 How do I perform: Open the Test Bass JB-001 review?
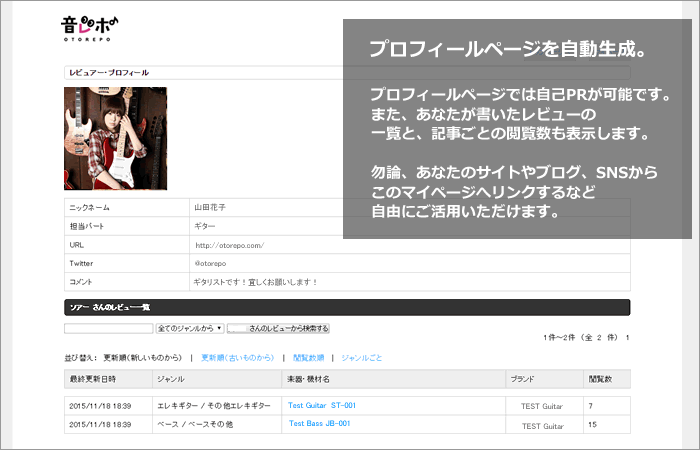pos(319,424)
